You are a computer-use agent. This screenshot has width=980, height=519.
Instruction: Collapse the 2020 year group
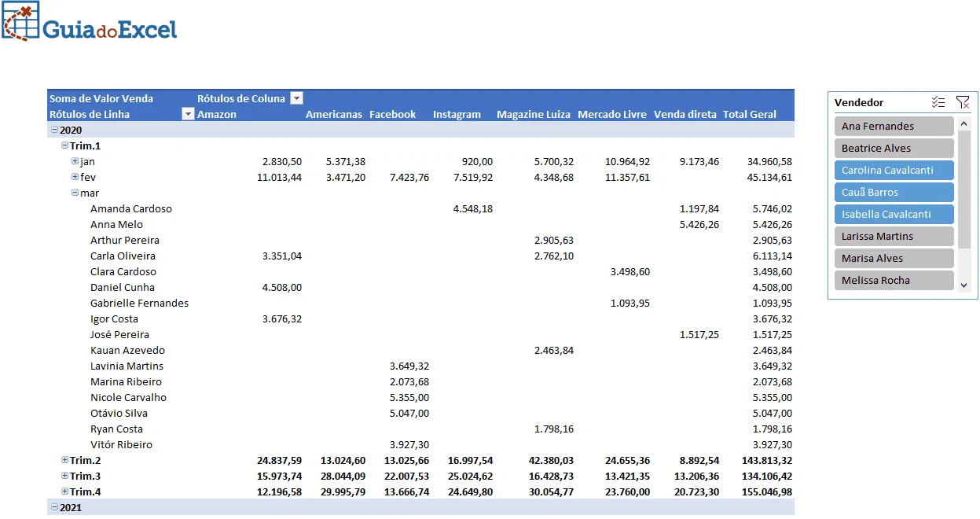(x=54, y=130)
